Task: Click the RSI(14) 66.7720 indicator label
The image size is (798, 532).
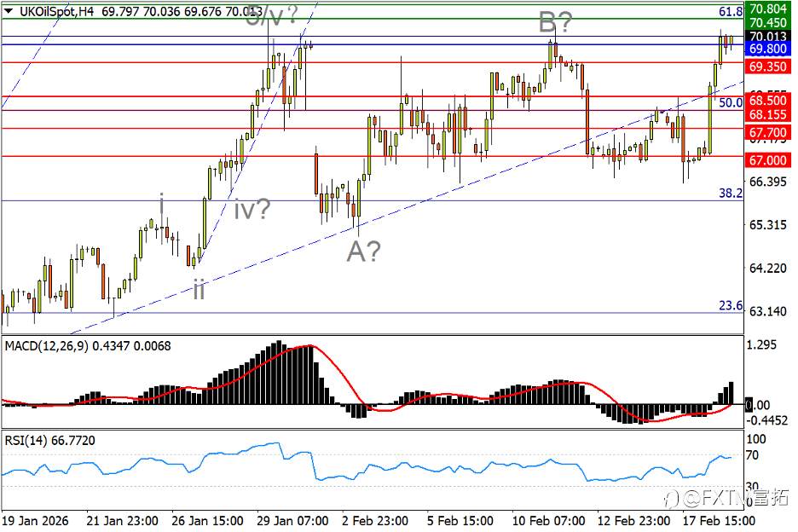Action: coord(49,441)
